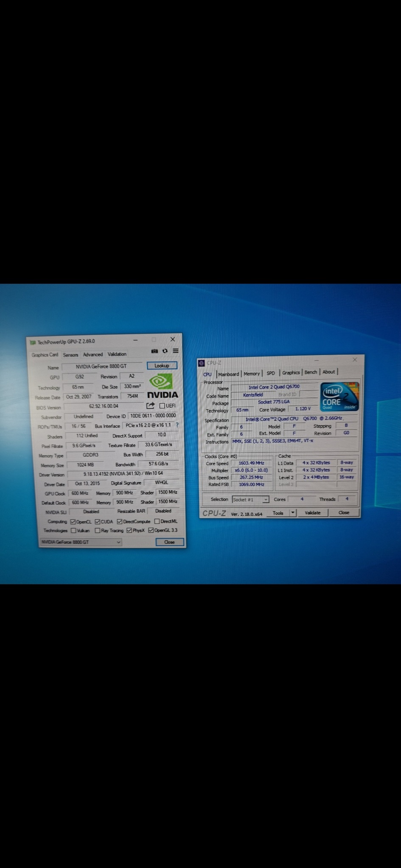401x868 pixels.
Task: Switch to GPU-Z Validation tab
Action: pyautogui.click(x=117, y=354)
